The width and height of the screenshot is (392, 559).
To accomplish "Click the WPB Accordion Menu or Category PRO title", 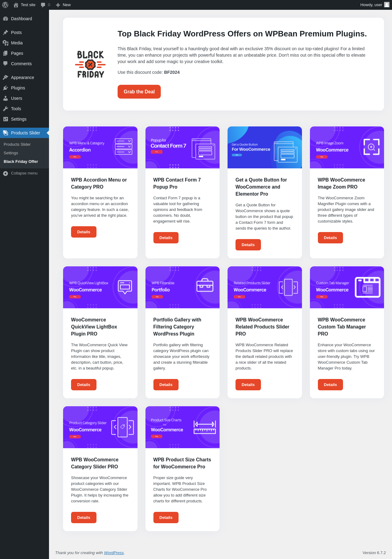I will pos(99,183).
